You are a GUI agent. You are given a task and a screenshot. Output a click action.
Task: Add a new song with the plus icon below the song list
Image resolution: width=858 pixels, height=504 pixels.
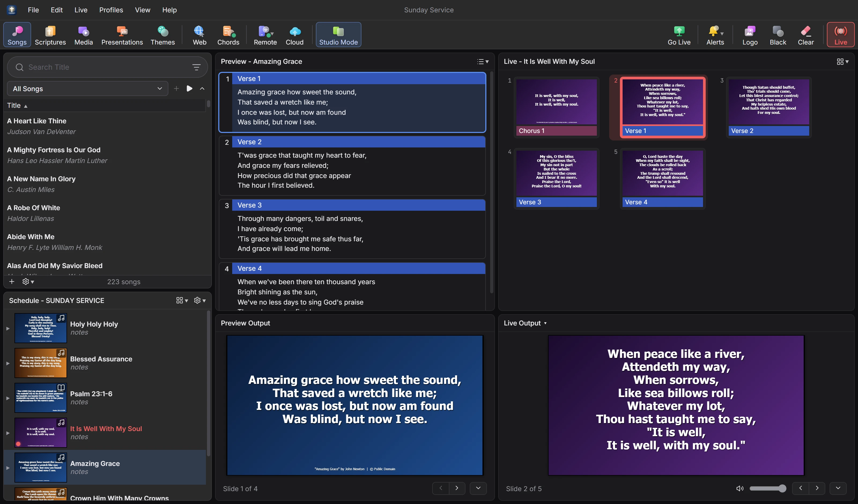[12, 281]
